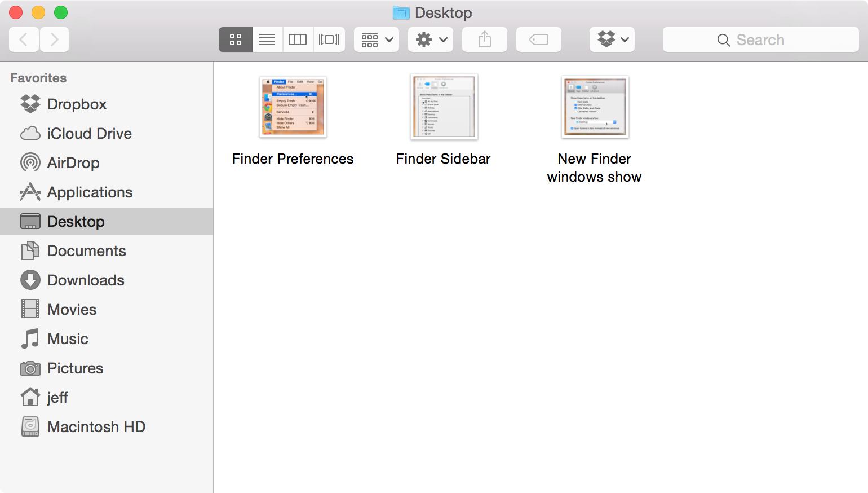This screenshot has width=868, height=493.
Task: Select the New Finder windows show file
Action: tap(594, 107)
